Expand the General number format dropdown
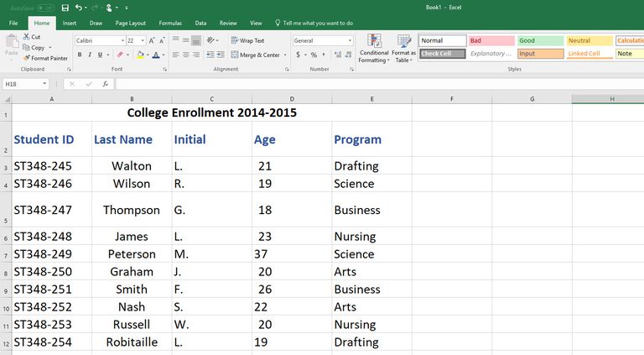 pyautogui.click(x=350, y=40)
